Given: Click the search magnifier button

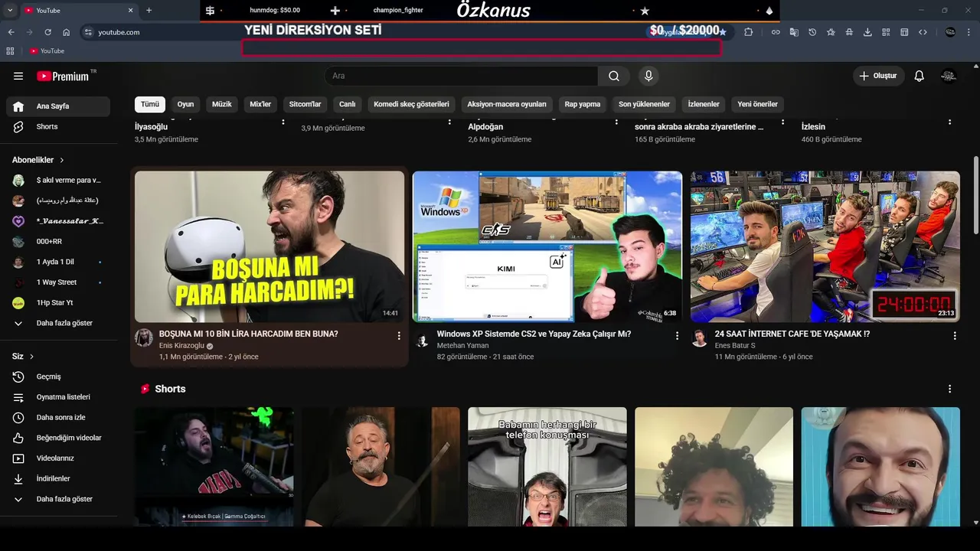Looking at the screenshot, I should pos(614,76).
